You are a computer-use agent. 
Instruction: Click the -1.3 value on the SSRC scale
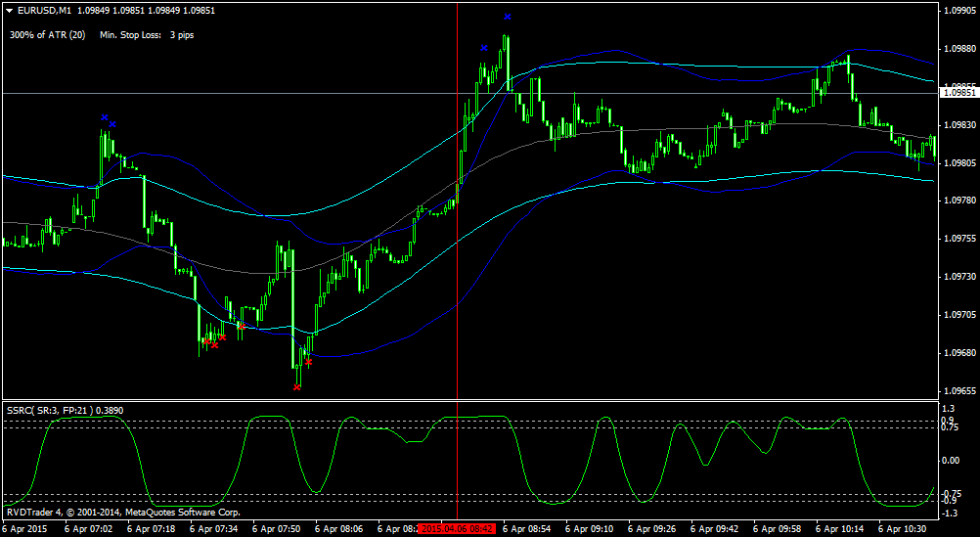coord(949,514)
